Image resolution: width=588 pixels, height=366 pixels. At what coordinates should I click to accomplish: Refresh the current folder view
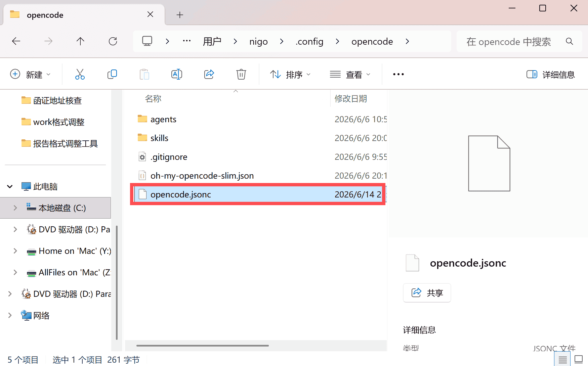113,41
